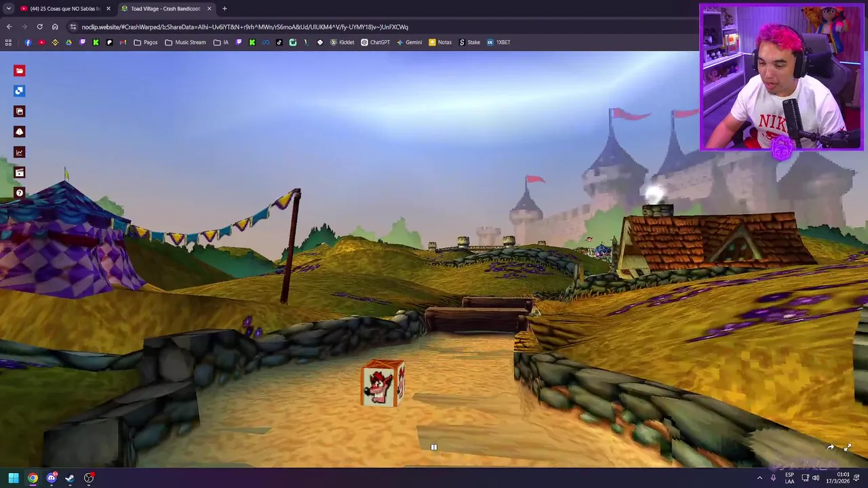Change the ESP LAA keyboard language

click(x=789, y=478)
